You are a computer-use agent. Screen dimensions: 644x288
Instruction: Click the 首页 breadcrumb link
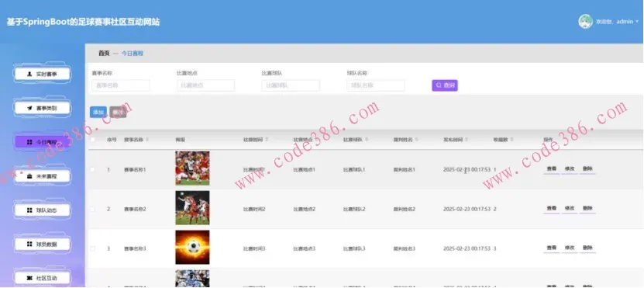104,54
